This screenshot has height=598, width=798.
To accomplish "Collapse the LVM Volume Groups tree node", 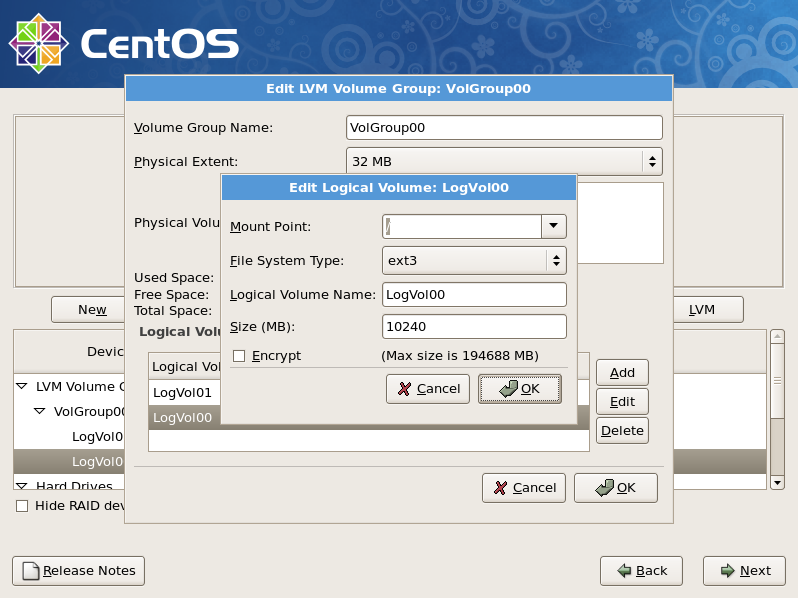I will pos(22,386).
